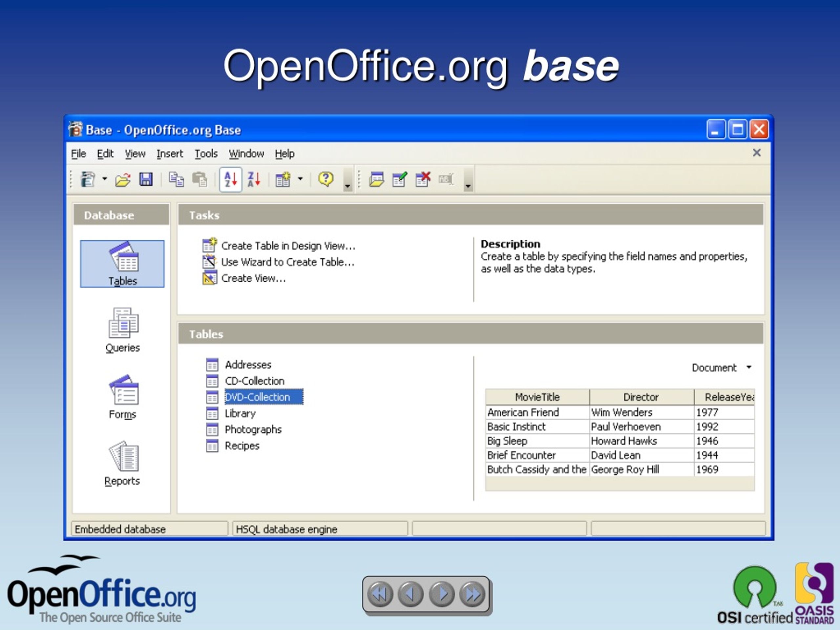Click the George Roy Hill cell
The width and height of the screenshot is (840, 630).
tap(641, 469)
